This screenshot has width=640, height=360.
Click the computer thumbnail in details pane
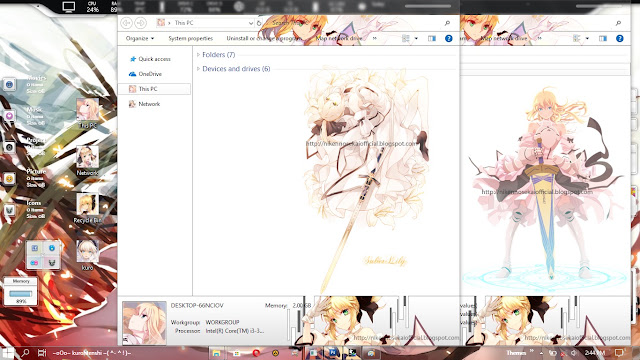144,323
